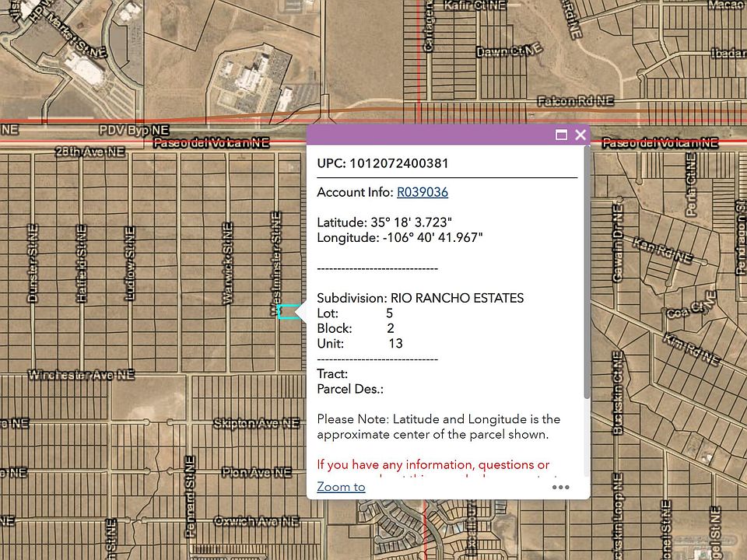
Task: Click the Oxwich Ave NE street label
Action: coord(256,521)
